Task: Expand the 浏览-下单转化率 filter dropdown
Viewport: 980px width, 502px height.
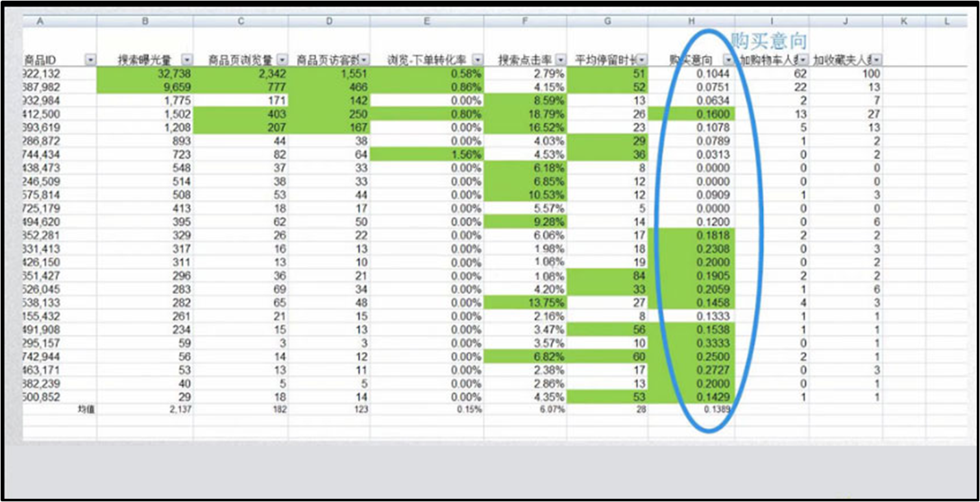Action: pyautogui.click(x=477, y=60)
